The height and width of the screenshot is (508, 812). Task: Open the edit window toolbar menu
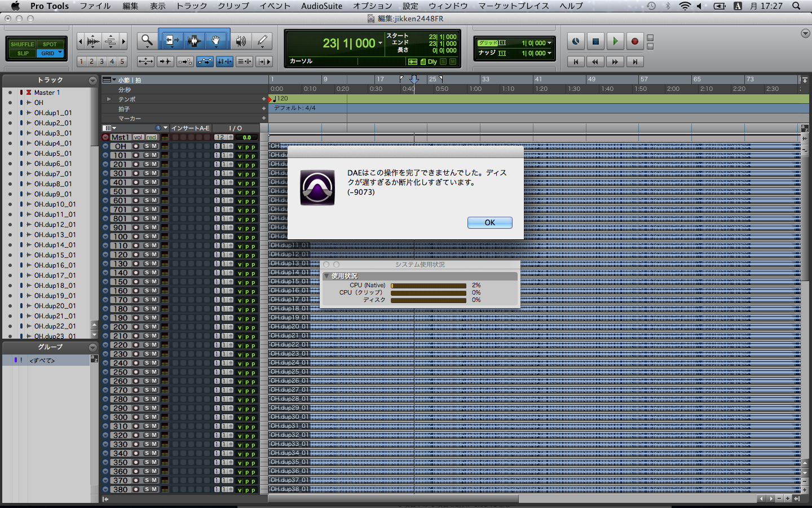(x=805, y=34)
